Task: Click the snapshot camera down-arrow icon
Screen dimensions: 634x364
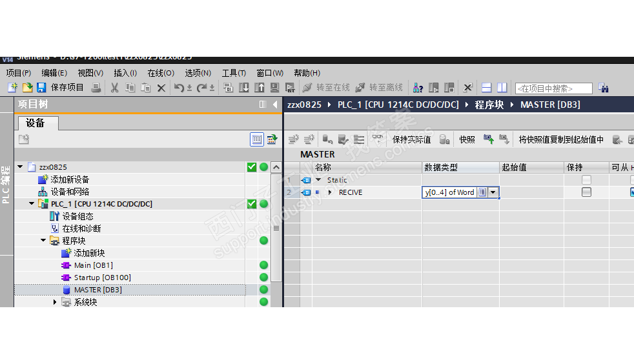Action: tap(504, 139)
